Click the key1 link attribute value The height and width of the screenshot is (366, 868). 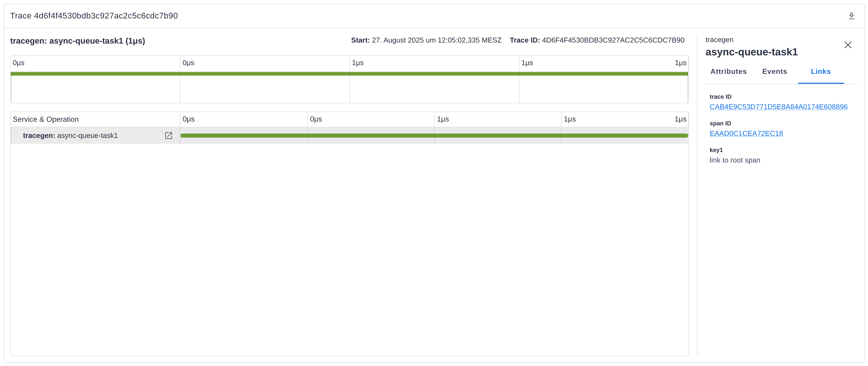pyautogui.click(x=734, y=160)
